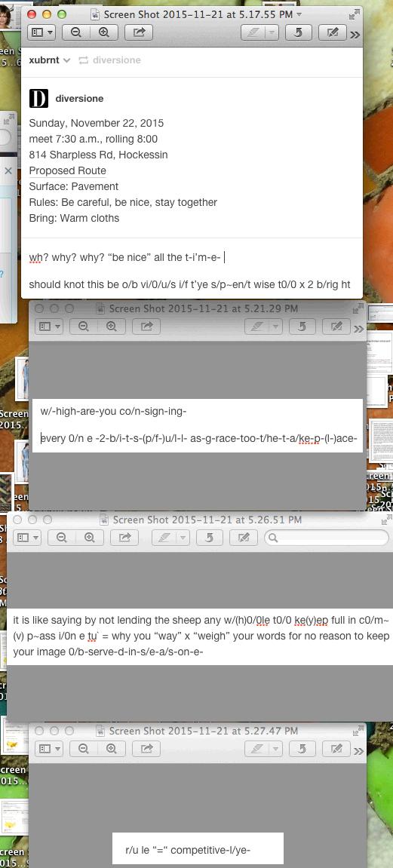Select highlight pen in 5.21.29 window

257,327
